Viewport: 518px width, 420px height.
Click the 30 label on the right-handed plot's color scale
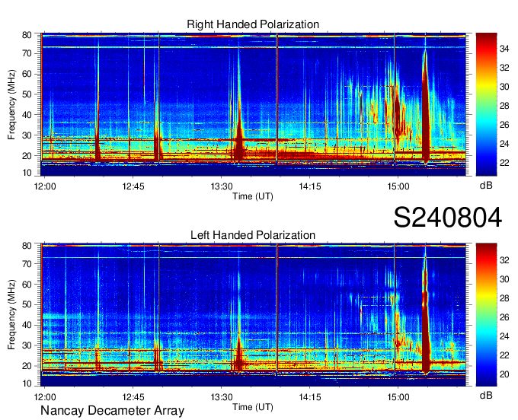(x=504, y=87)
